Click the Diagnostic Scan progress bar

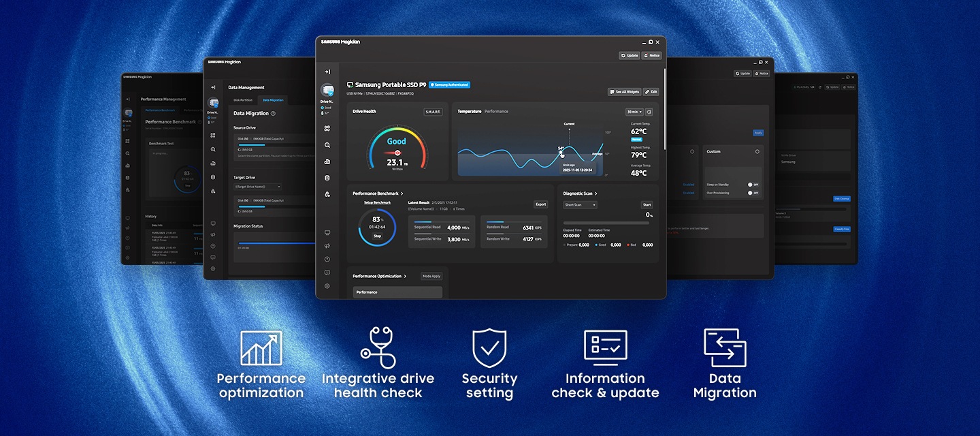coord(608,222)
